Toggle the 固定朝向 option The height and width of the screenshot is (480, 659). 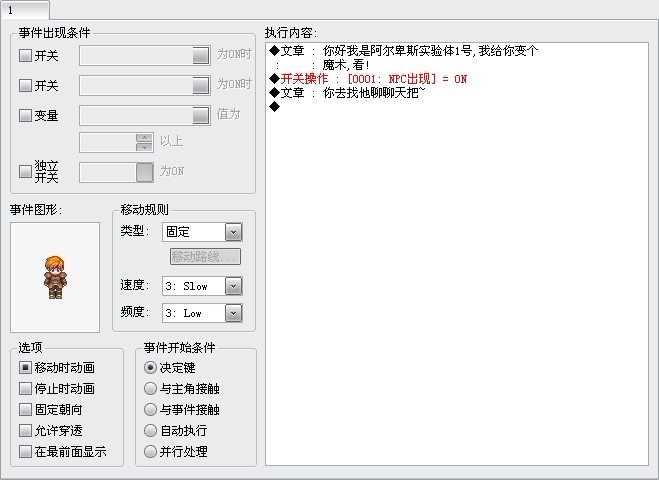pos(51,409)
